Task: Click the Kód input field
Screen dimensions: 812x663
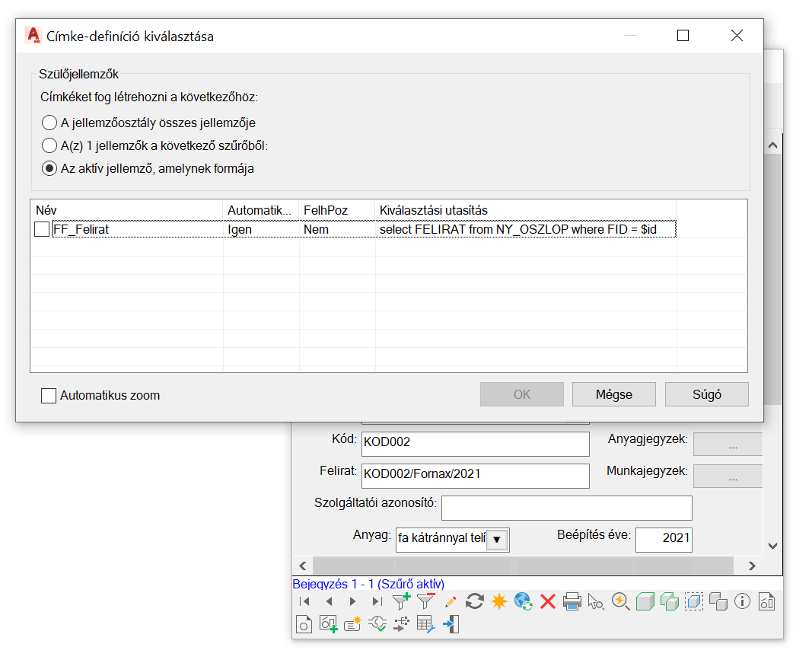Action: click(476, 444)
